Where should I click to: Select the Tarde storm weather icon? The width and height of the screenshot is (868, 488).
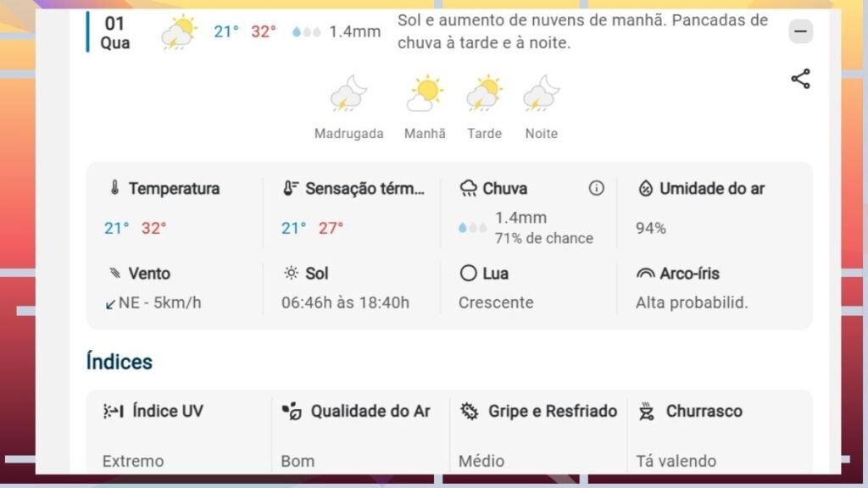coord(484,94)
